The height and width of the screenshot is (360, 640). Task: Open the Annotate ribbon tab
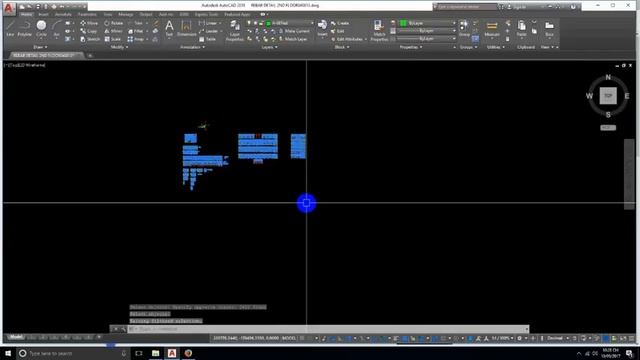click(x=63, y=14)
